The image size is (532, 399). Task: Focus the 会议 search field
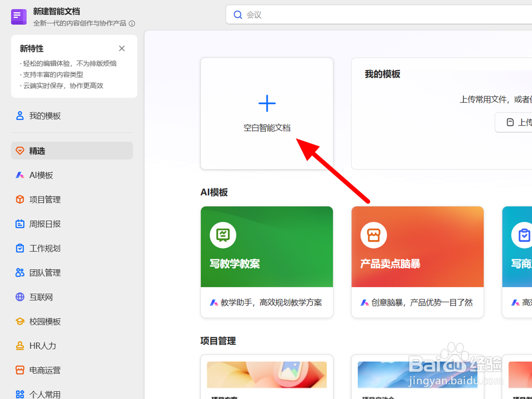(x=379, y=15)
